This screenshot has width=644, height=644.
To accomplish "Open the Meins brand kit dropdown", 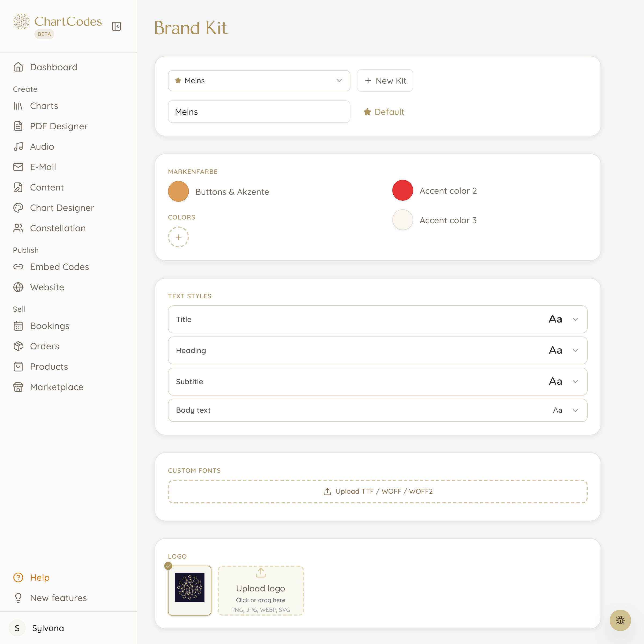I will click(259, 81).
